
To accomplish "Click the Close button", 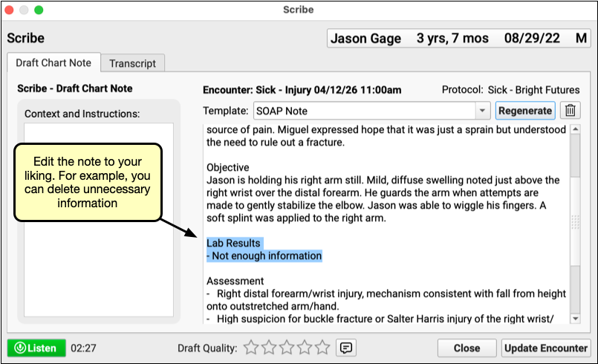I will coord(467,348).
